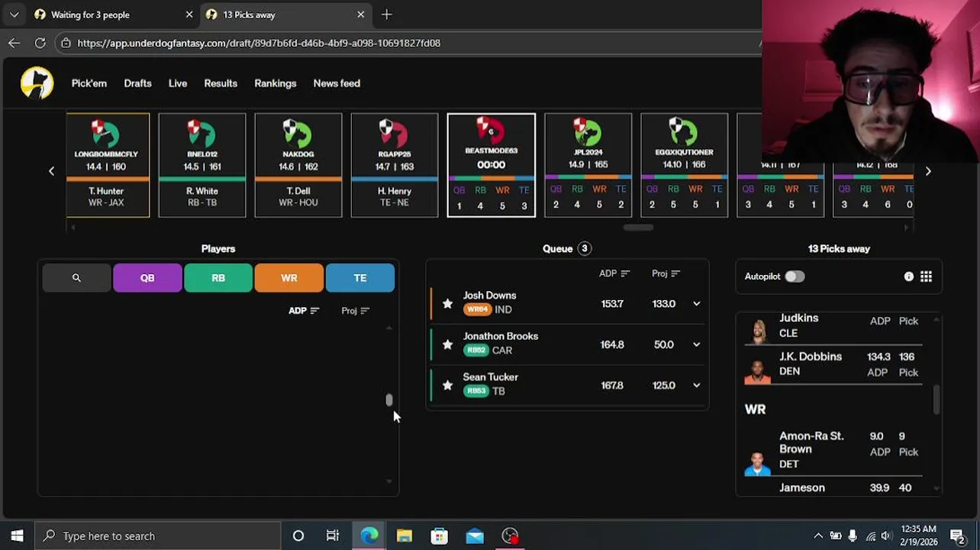Viewport: 980px width, 550px height.
Task: Filter players by RB
Action: (x=218, y=278)
